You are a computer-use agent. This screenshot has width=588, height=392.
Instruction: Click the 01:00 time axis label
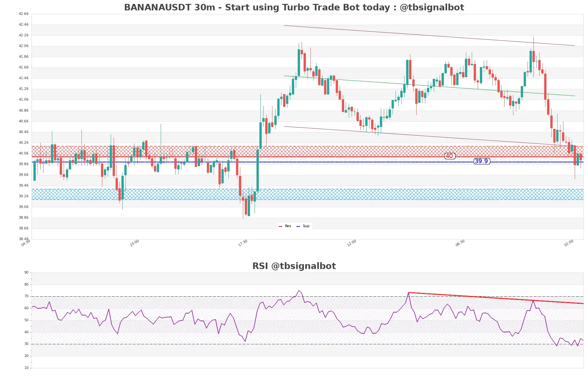(x=569, y=243)
